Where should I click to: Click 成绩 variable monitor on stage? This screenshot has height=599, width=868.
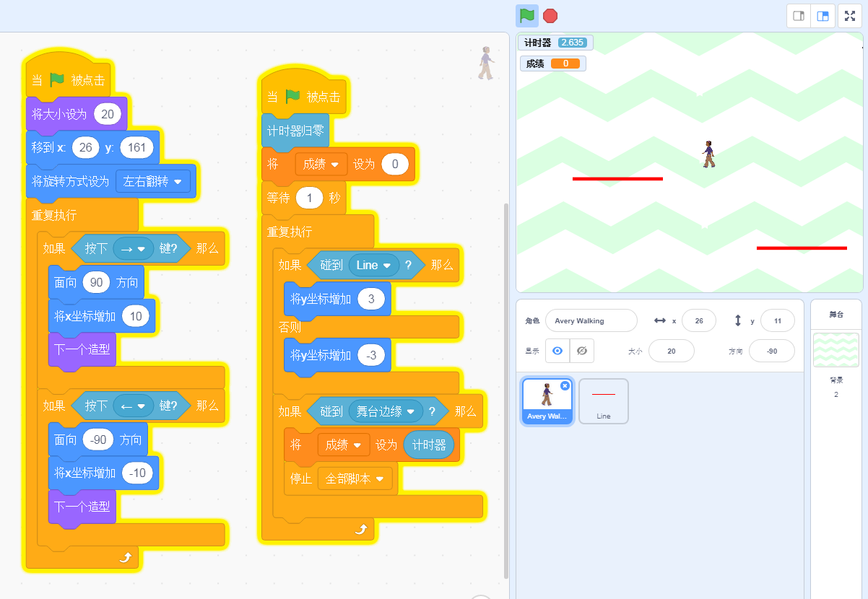pos(553,64)
